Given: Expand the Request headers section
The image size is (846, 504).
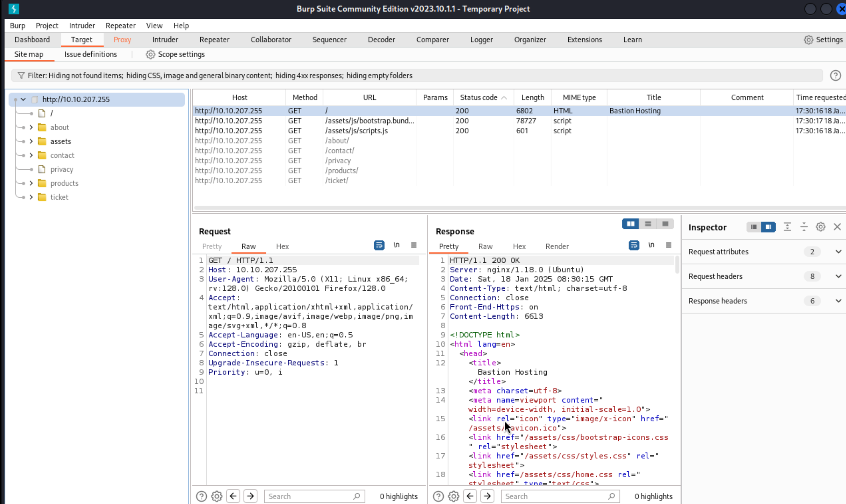Looking at the screenshot, I should coord(838,276).
